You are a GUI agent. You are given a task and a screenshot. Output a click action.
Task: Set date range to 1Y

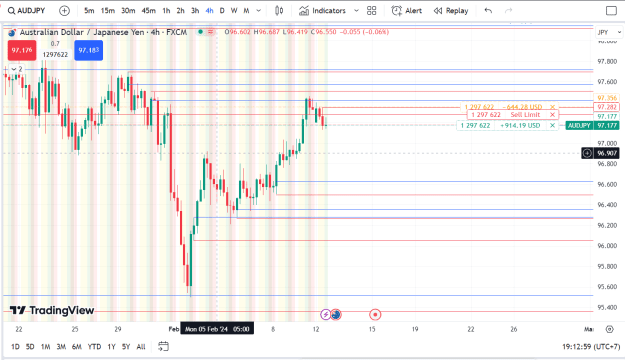point(111,346)
